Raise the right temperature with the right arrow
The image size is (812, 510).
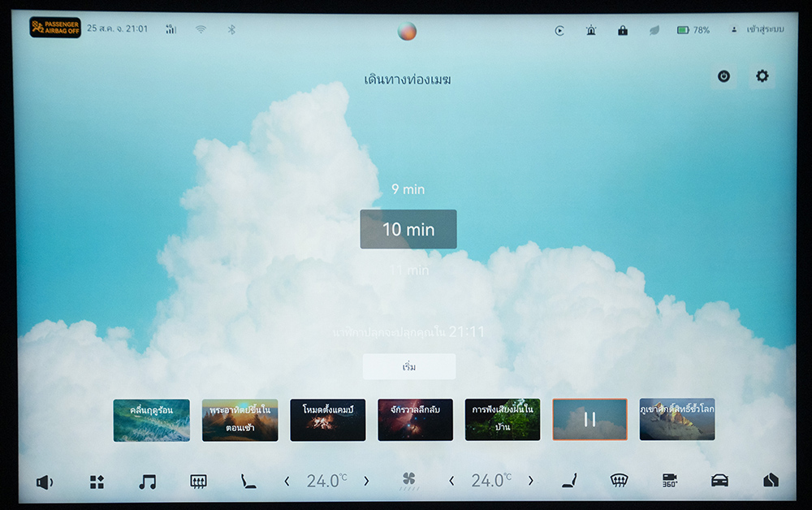pyautogui.click(x=531, y=482)
